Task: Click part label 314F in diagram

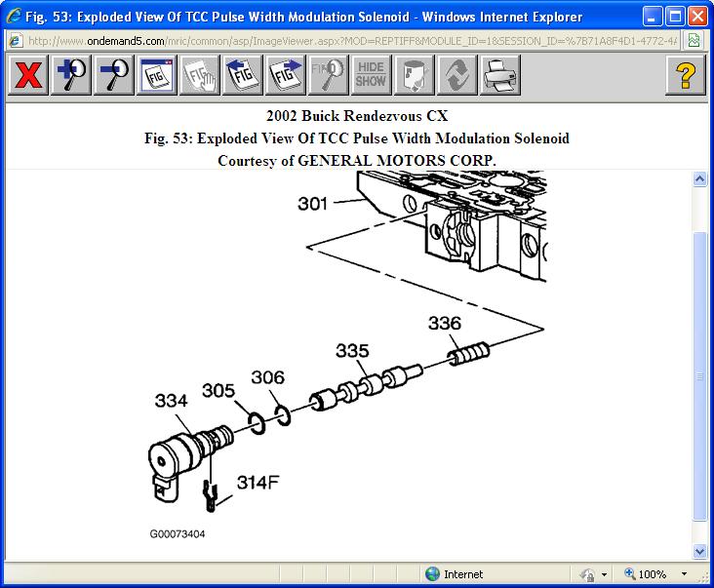Action: 258,483
